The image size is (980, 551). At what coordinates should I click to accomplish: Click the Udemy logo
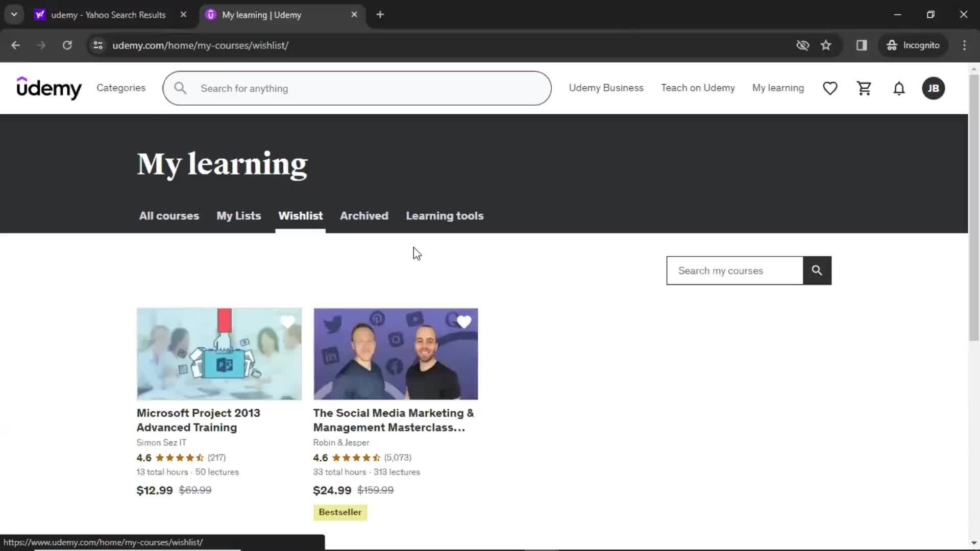point(49,88)
